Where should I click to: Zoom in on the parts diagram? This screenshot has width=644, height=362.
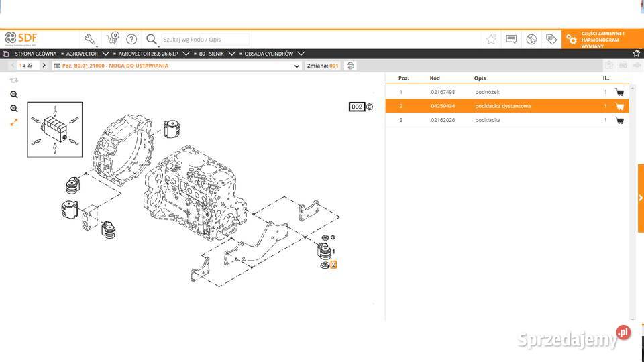click(14, 109)
